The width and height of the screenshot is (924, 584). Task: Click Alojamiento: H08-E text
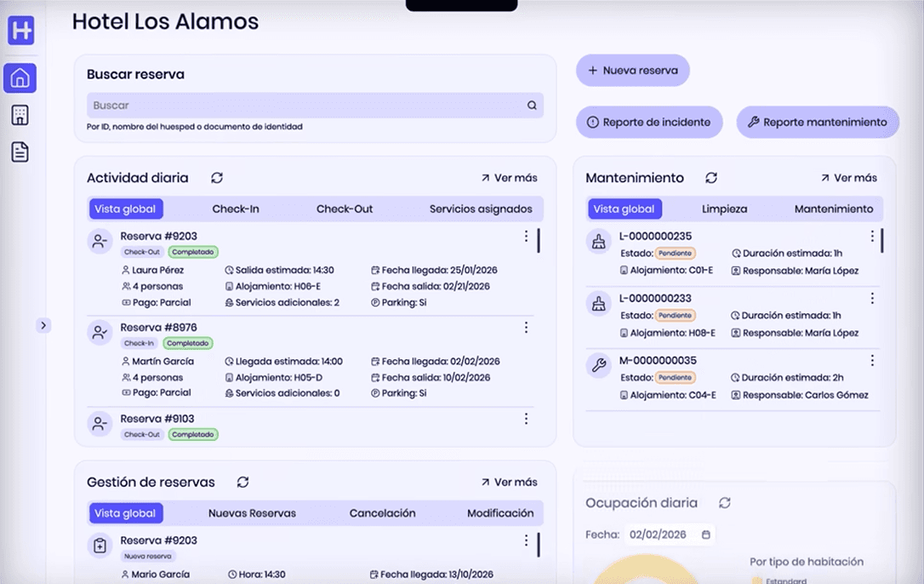point(673,333)
